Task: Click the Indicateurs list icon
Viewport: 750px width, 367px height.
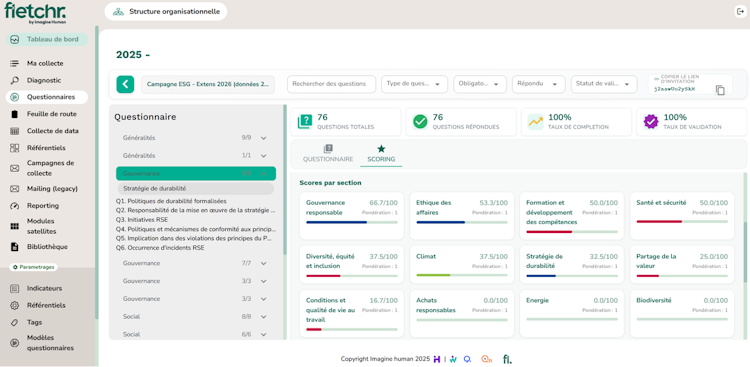Action: tap(15, 289)
